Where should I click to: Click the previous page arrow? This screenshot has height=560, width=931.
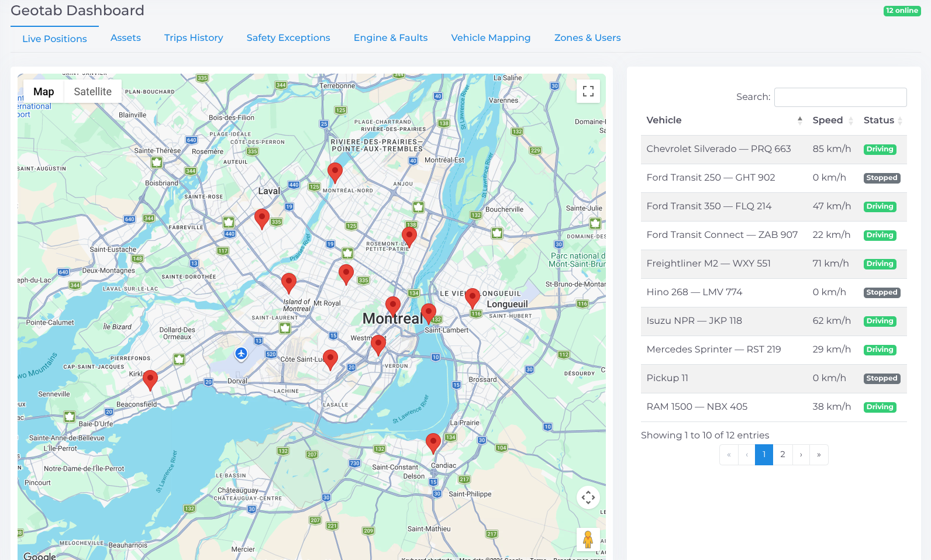coord(747,455)
